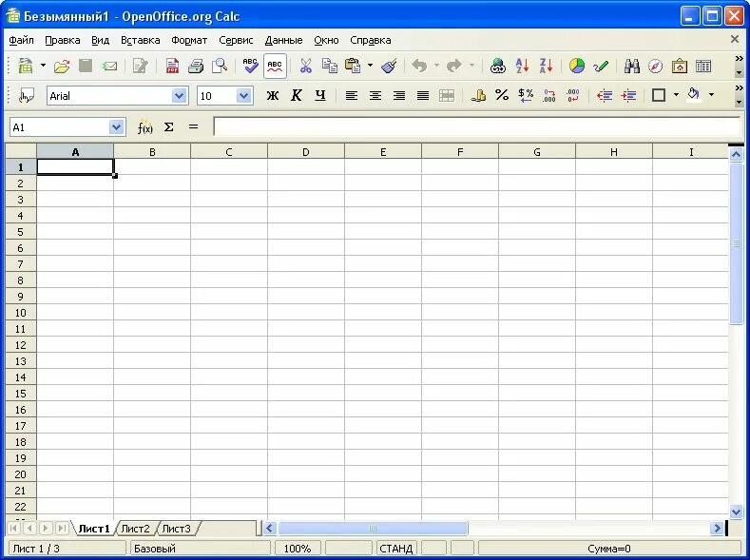Click the Print printer icon
This screenshot has width=750, height=560.
pos(196,66)
